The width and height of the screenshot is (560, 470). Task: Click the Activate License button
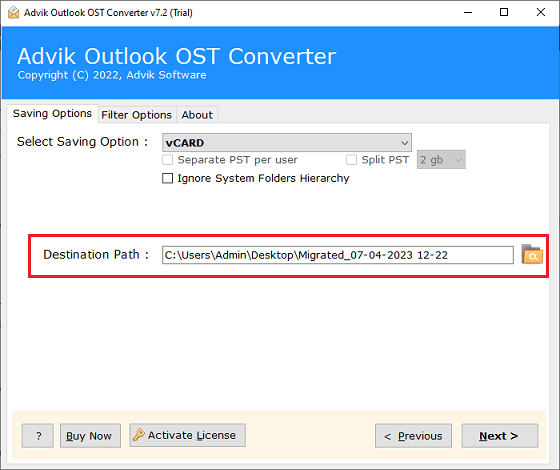[x=188, y=435]
